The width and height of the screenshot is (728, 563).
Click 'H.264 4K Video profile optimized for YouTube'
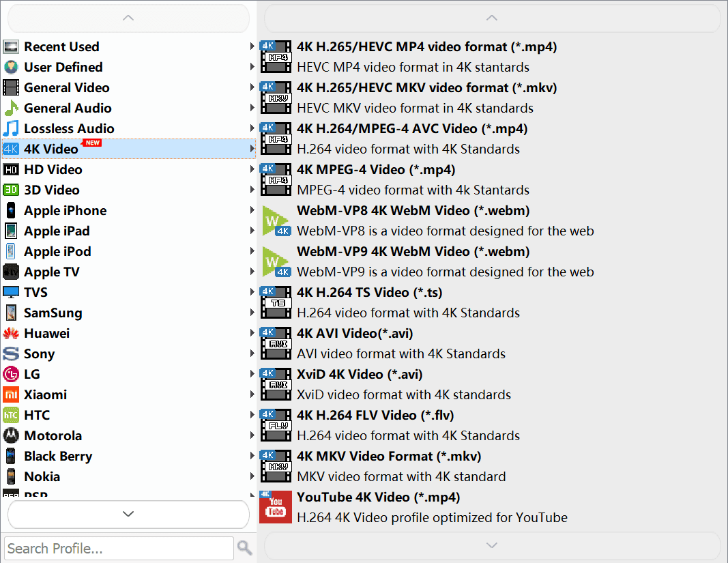pyautogui.click(x=433, y=517)
